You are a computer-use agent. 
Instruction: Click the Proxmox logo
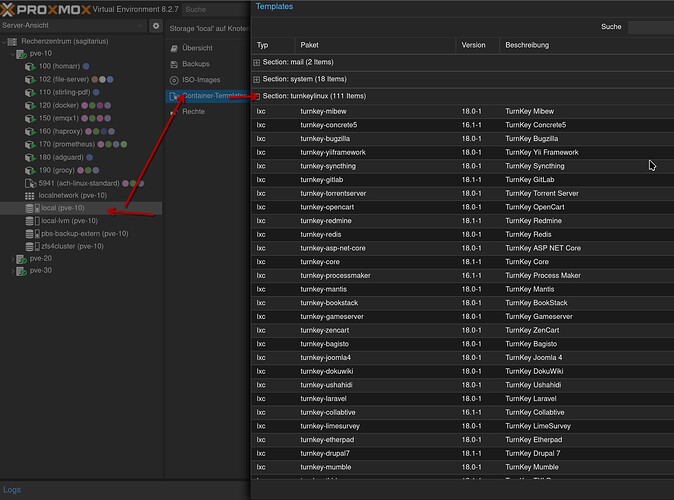(46, 9)
